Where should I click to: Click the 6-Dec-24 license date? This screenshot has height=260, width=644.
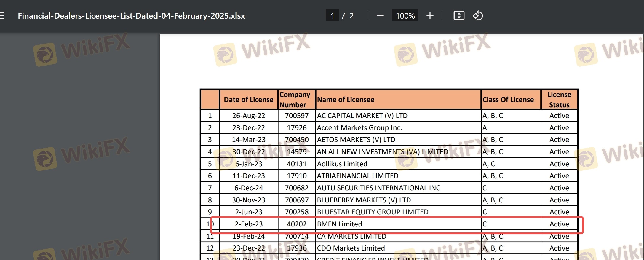pos(248,188)
